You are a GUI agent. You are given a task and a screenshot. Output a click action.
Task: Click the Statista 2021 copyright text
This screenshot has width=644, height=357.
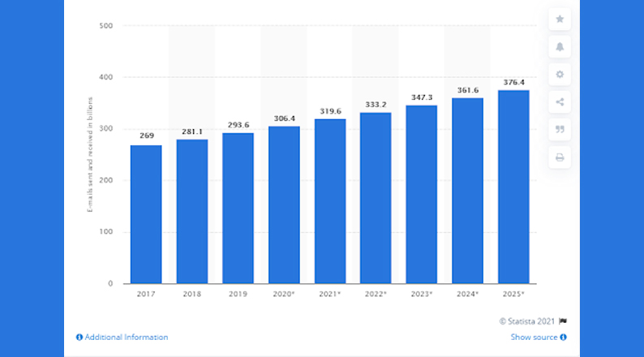click(x=527, y=321)
